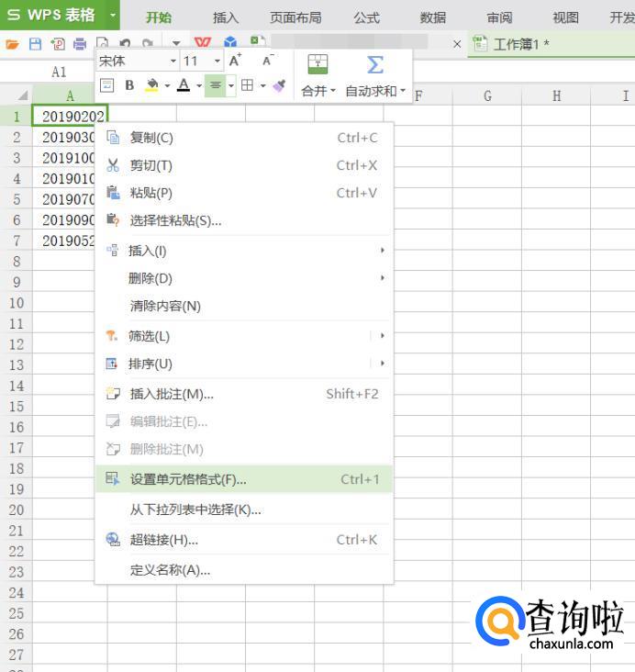Image resolution: width=635 pixels, height=672 pixels.
Task: Open the WPS 表格 application menu arrow
Action: 113,15
